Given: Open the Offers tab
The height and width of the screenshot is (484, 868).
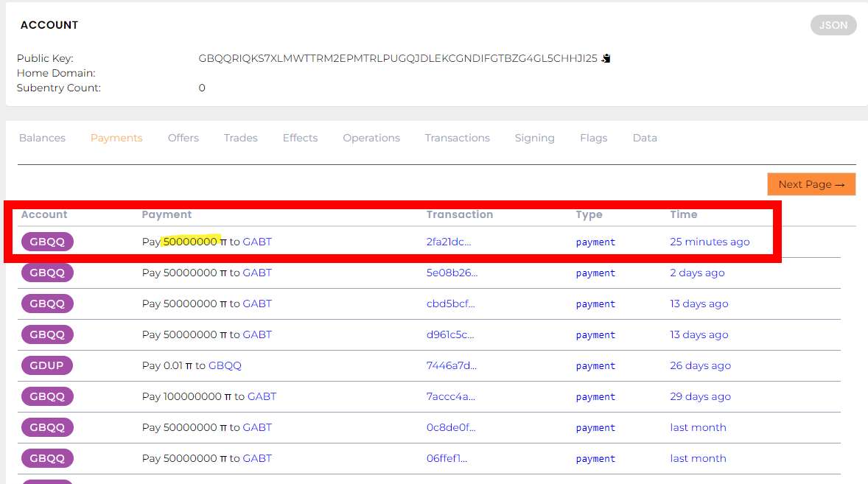Looking at the screenshot, I should [x=183, y=138].
